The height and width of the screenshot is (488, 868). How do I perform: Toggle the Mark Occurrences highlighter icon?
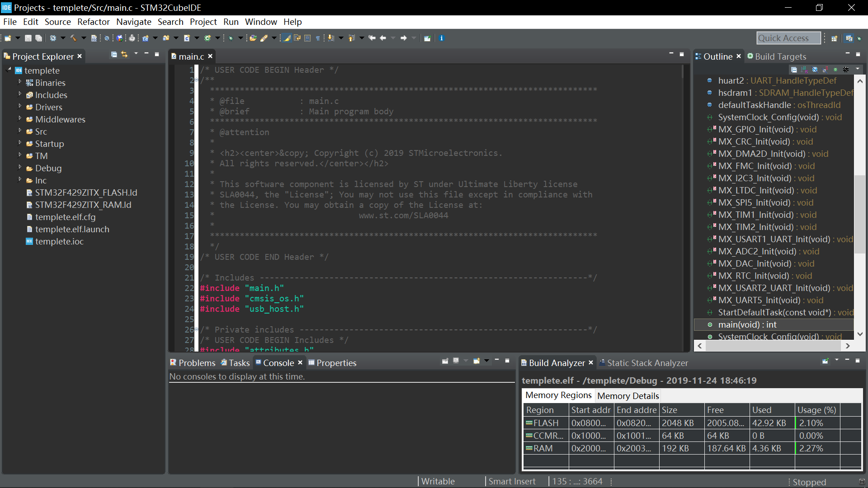287,38
